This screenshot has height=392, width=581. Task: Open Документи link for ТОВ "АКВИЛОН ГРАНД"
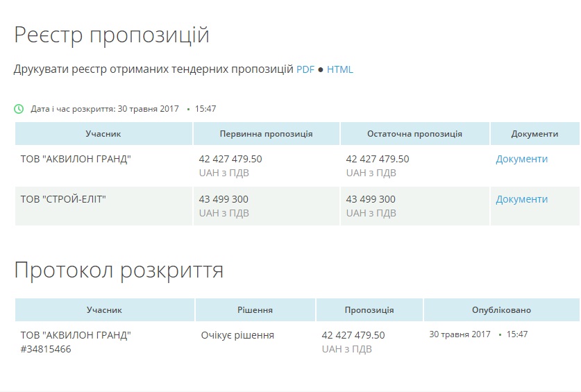[x=521, y=159]
